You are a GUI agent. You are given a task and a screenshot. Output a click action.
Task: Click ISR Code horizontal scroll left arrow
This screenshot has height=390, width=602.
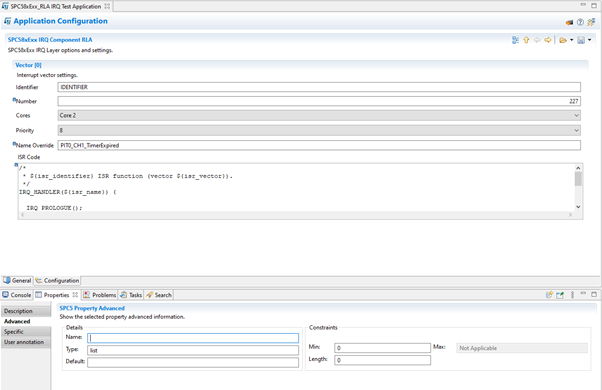[x=23, y=215]
